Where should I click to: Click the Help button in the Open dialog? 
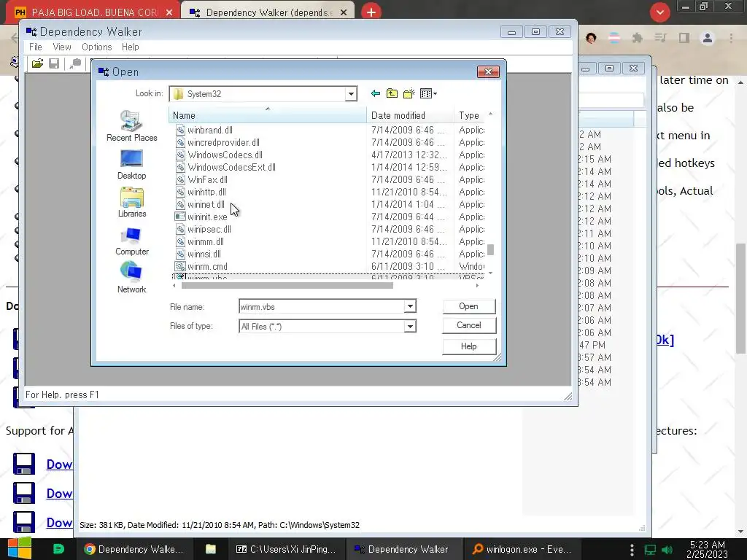click(x=469, y=346)
